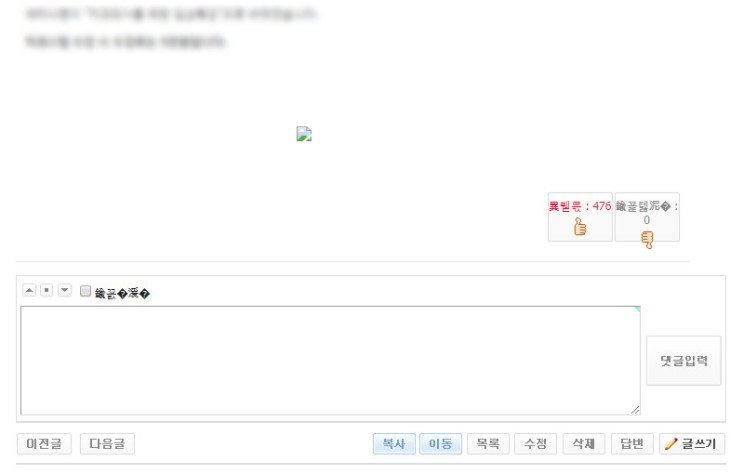Click the 복사 copy button
Screen dimensions: 730x474
click(x=394, y=444)
